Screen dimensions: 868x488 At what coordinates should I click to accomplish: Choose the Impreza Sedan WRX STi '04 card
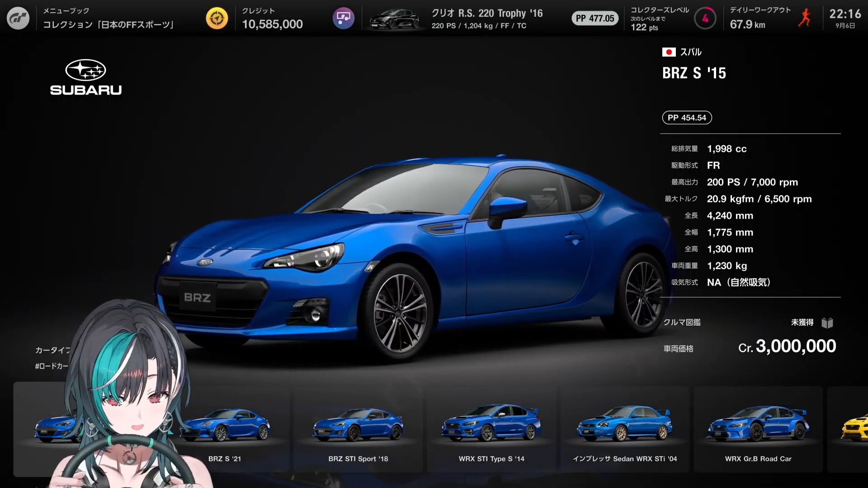pyautogui.click(x=625, y=429)
